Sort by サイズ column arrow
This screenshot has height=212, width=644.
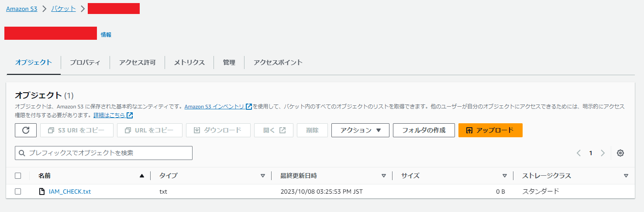(x=505, y=176)
